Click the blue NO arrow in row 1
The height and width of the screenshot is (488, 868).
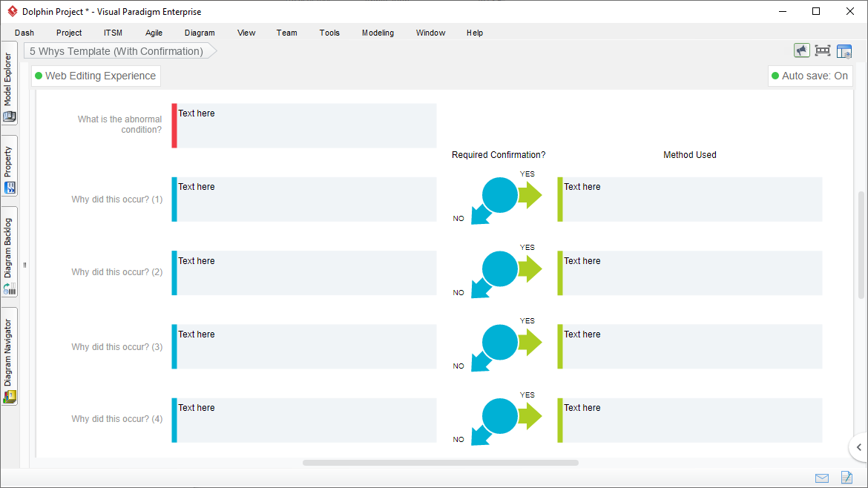coord(480,216)
